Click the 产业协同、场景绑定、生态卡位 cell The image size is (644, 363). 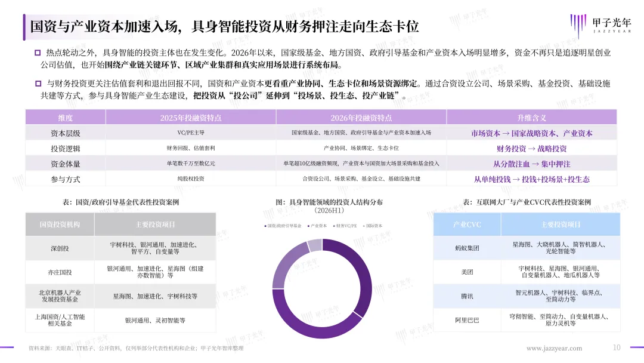pos(361,148)
